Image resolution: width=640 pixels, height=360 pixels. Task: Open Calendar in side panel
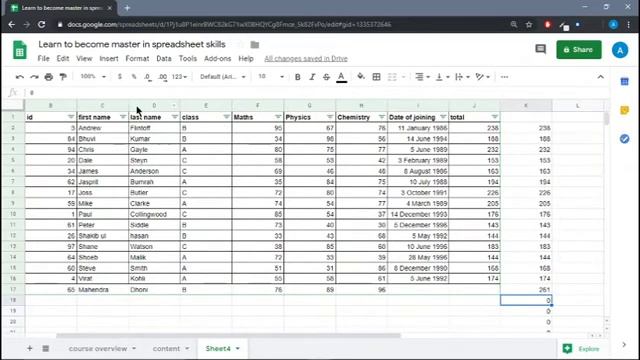point(624,82)
